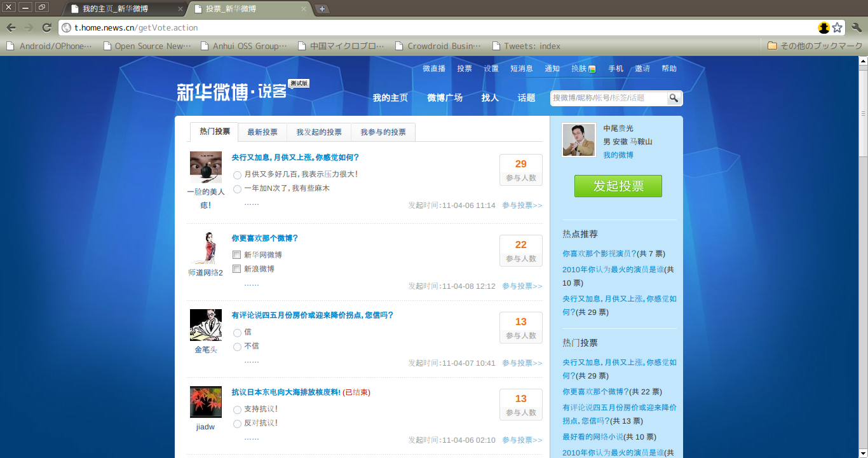
Task: Click the scrollbar up arrow
Action: pos(863,61)
